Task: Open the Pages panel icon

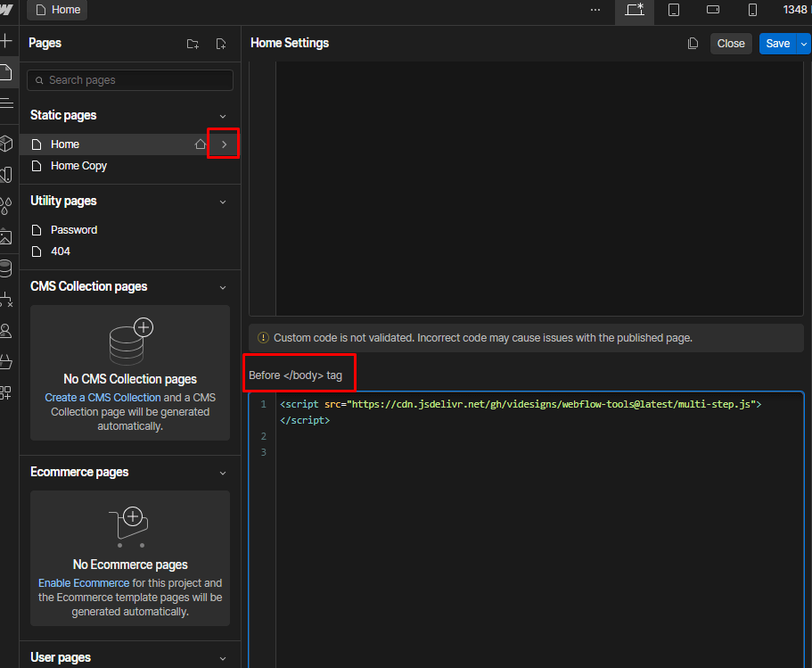Action: click(x=5, y=72)
